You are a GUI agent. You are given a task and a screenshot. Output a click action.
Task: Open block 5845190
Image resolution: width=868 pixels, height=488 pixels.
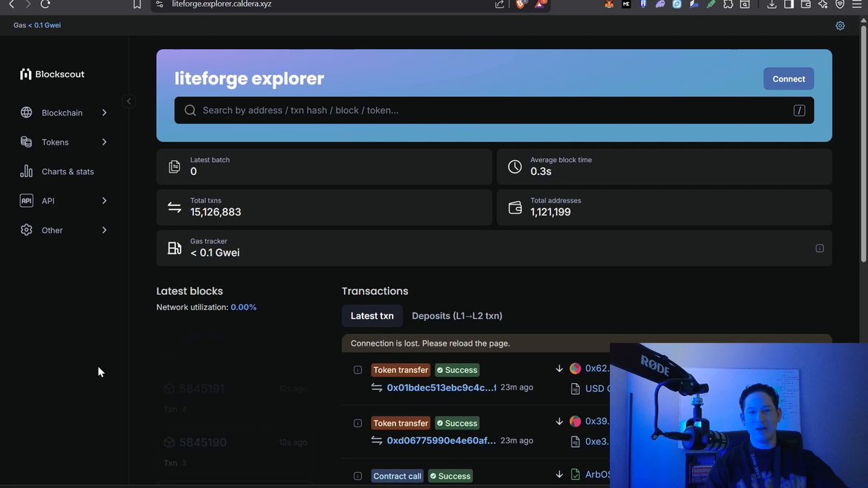(202, 442)
